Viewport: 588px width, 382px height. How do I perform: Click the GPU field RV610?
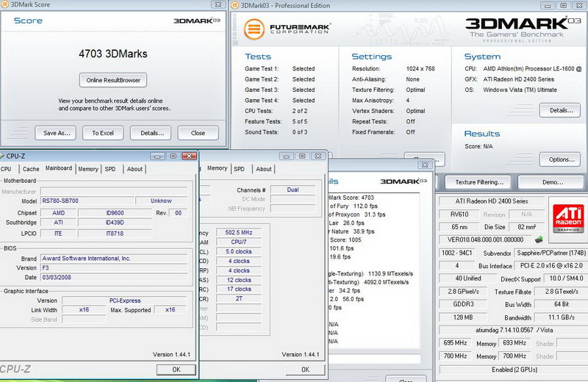tap(459, 215)
